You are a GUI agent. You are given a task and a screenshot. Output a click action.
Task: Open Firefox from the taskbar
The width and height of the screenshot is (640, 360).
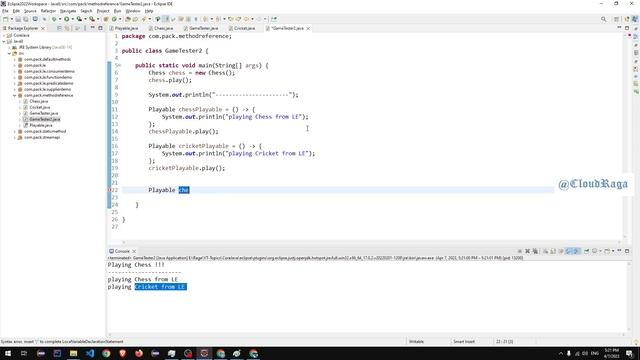pyautogui.click(x=139, y=353)
